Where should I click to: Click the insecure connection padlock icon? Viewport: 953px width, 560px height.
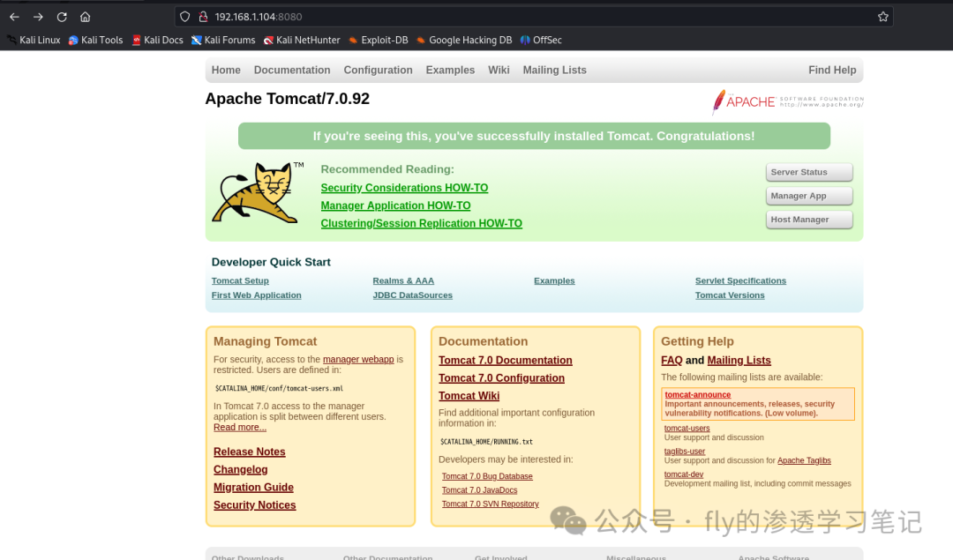pos(204,17)
